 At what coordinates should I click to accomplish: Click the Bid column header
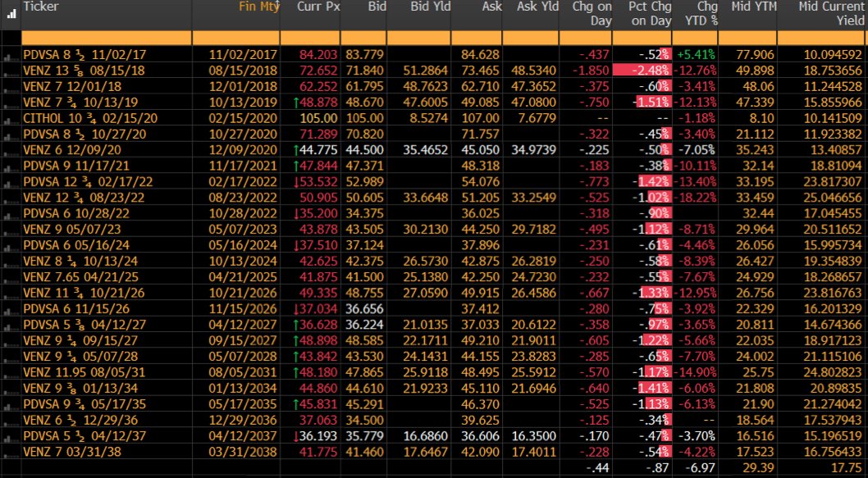coord(377,7)
